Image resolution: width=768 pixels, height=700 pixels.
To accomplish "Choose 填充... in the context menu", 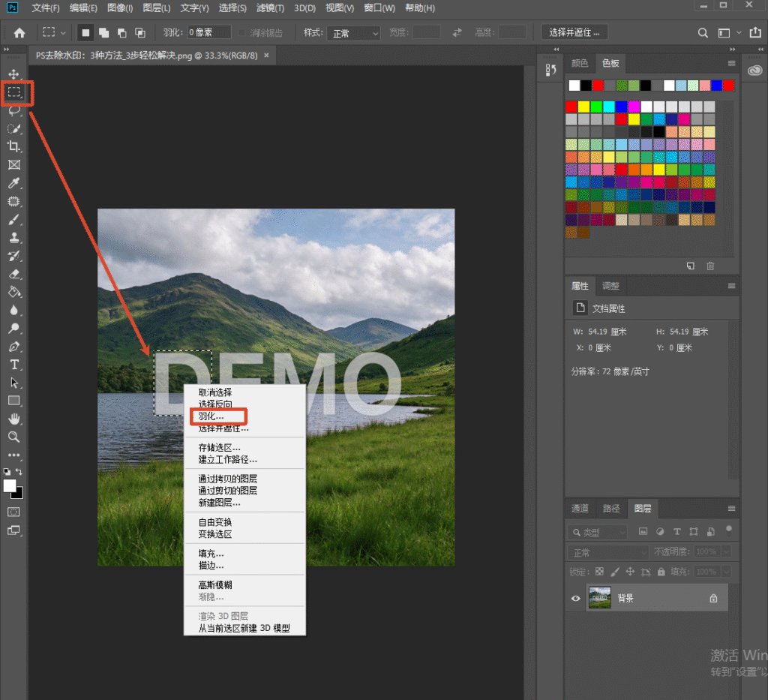I will pos(211,554).
